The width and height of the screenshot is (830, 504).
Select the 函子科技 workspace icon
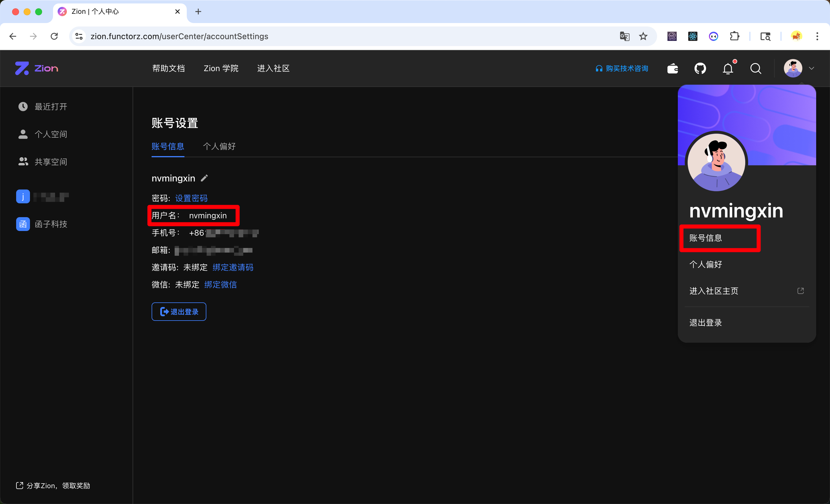[x=23, y=224]
